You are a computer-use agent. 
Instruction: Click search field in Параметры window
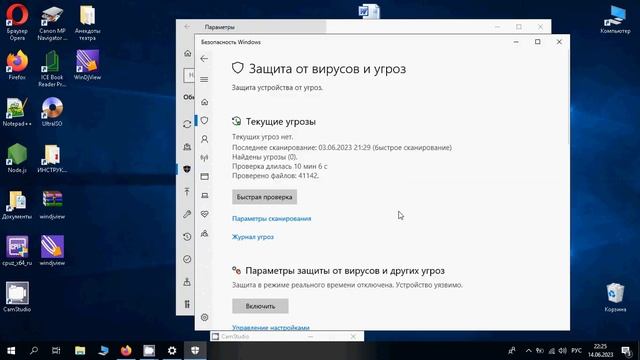tap(189, 76)
